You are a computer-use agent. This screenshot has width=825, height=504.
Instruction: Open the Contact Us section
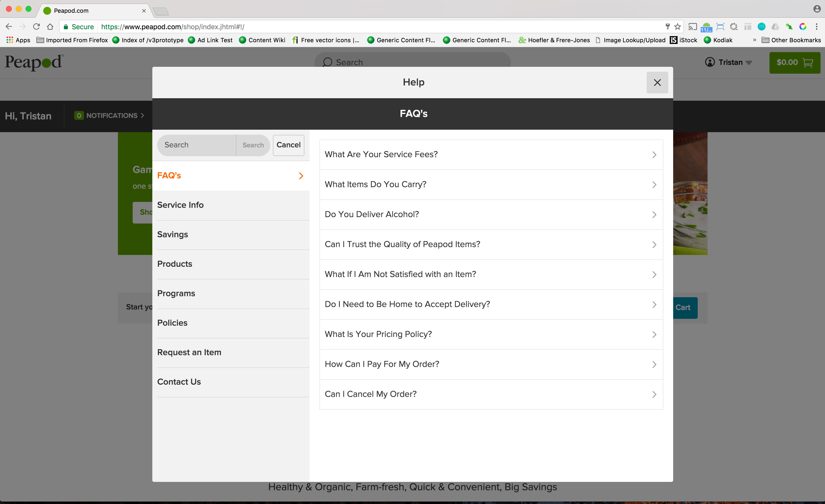[x=231, y=382]
